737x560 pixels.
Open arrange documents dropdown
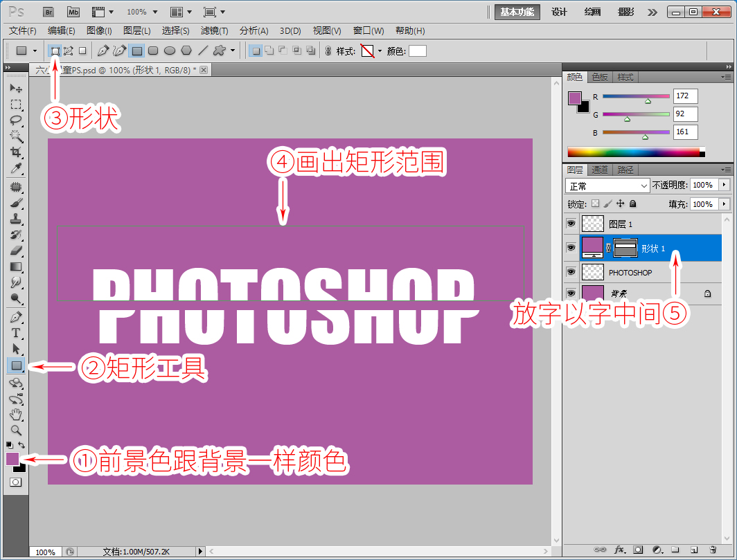181,12
